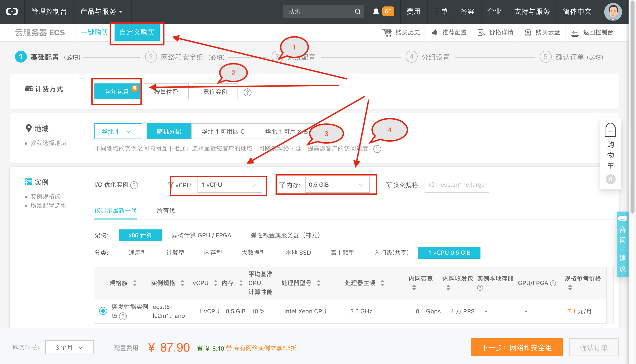
Task: Click 下一步：网络和安全组 button
Action: coord(517,347)
